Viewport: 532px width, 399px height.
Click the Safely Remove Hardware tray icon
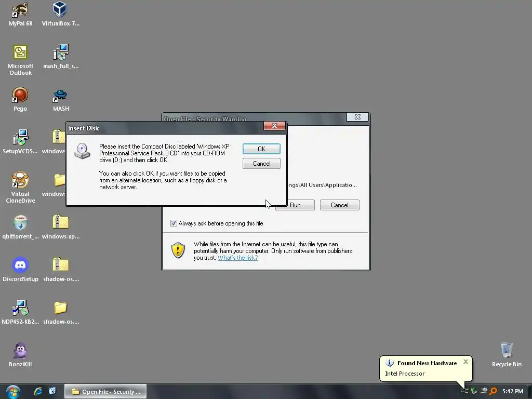click(x=474, y=391)
